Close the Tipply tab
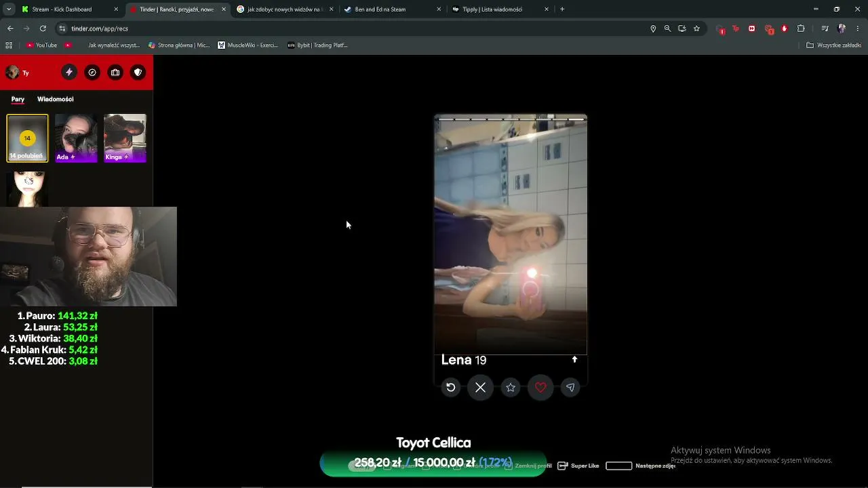This screenshot has height=488, width=868. point(547,9)
